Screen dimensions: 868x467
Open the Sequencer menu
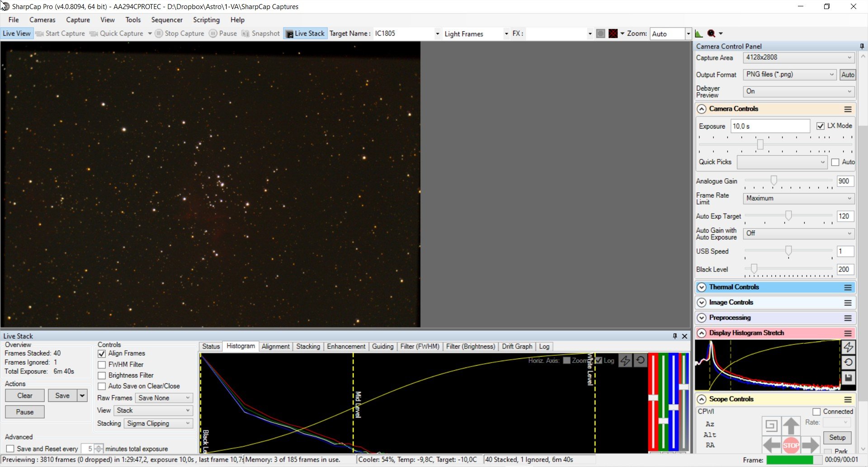[x=167, y=20]
